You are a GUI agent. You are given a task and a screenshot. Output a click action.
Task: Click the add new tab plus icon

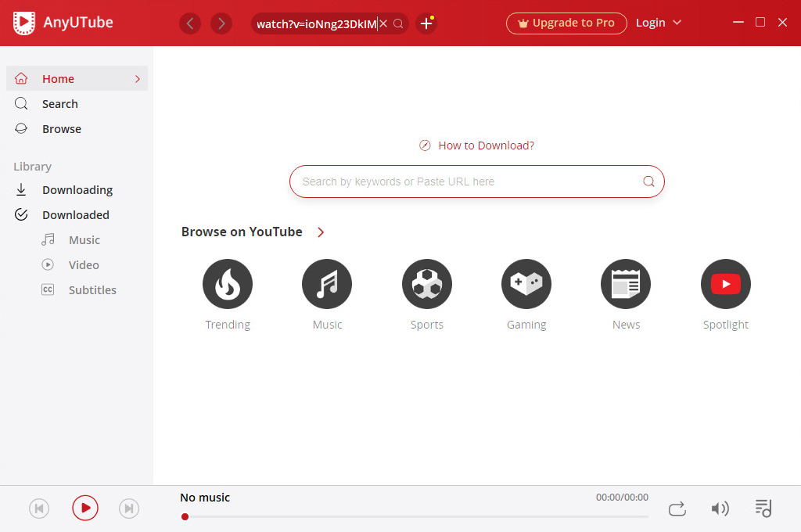tap(426, 23)
